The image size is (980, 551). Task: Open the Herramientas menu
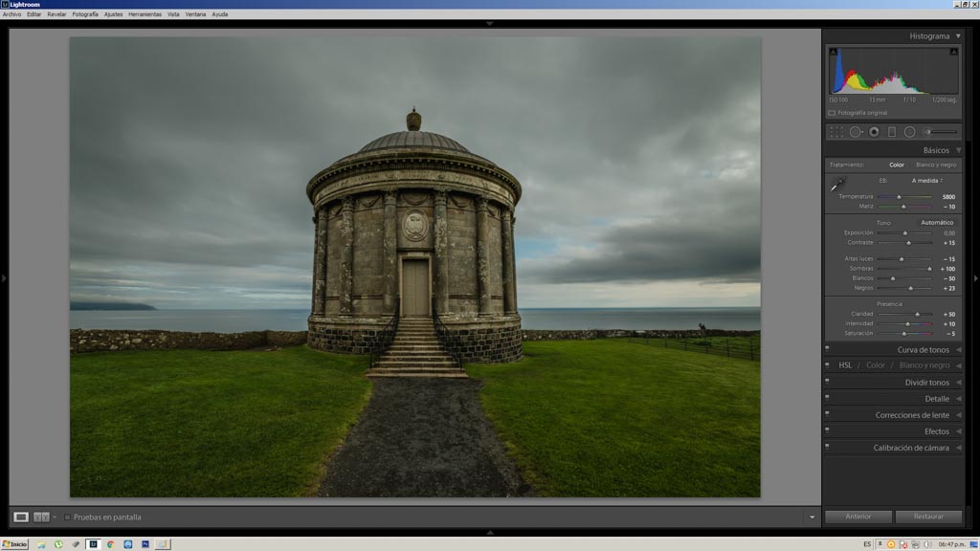[x=145, y=14]
